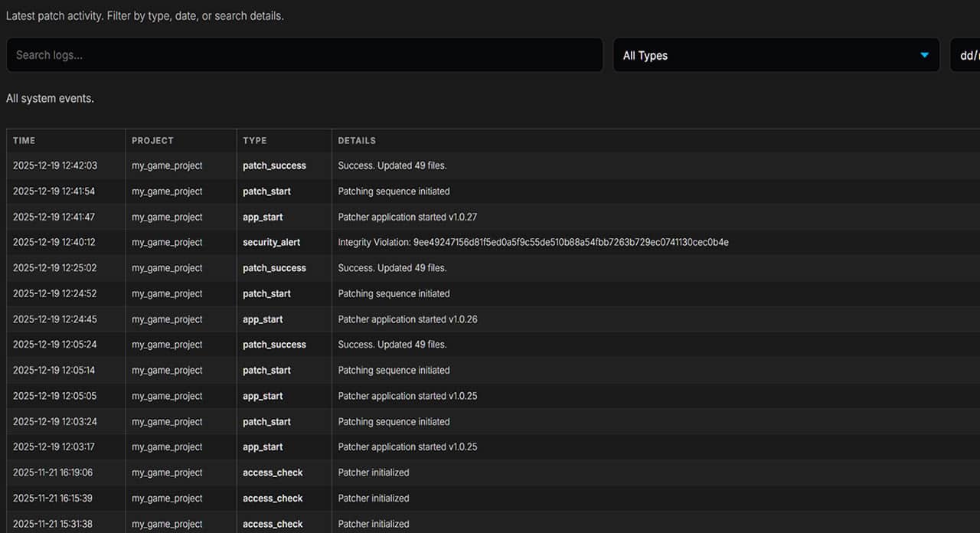Viewport: 980px width, 533px height.
Task: Select the timestamp 2025-12-19 12:05:05
Action: click(55, 396)
